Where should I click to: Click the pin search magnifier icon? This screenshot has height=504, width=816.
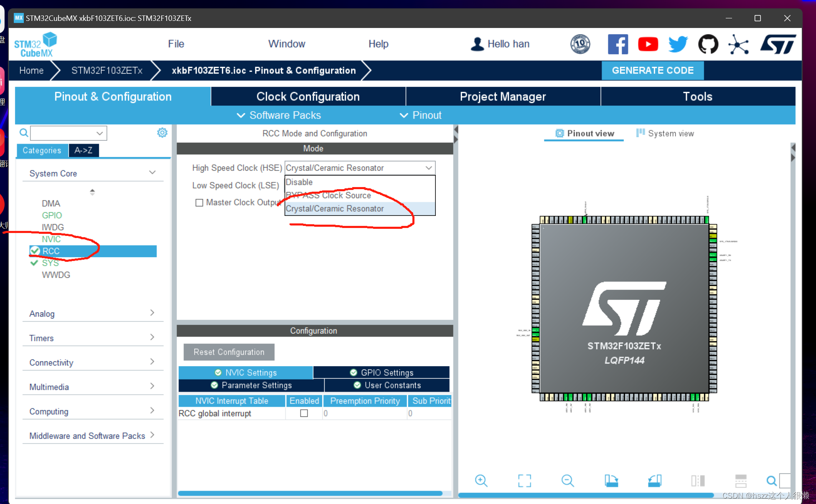pyautogui.click(x=772, y=481)
